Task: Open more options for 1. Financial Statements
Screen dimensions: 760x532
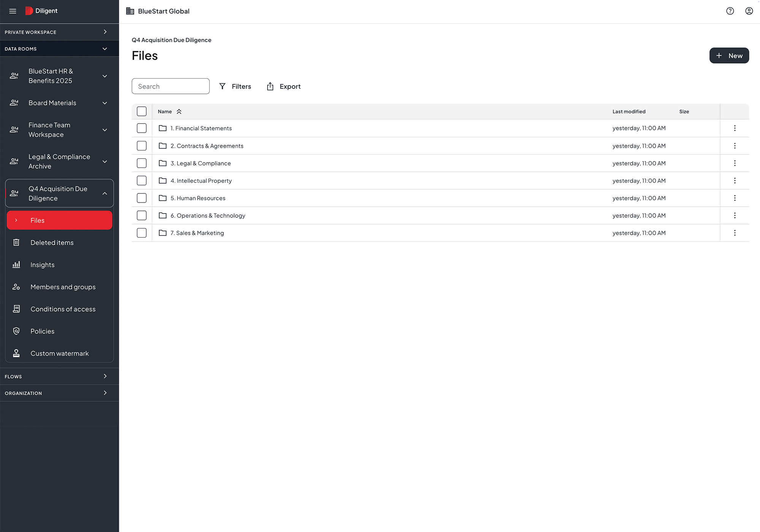Action: click(x=735, y=128)
